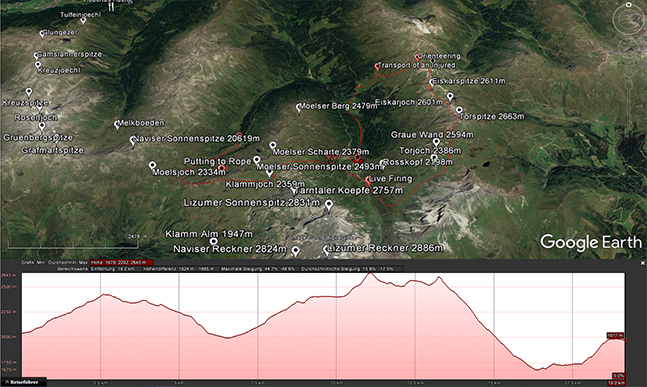The width and height of the screenshot is (647, 387).
Task: Select the Transport of an Injured placemark
Action: click(377, 66)
